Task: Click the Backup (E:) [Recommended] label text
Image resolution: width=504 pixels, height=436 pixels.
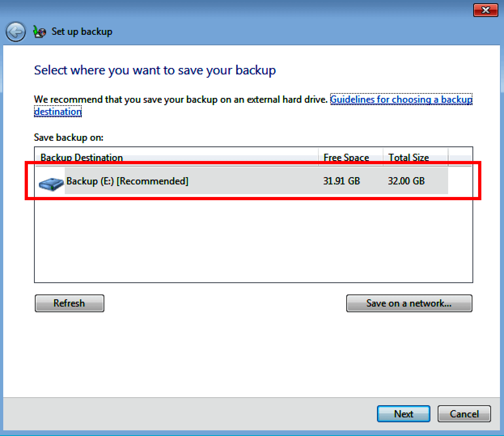Action: pyautogui.click(x=127, y=181)
